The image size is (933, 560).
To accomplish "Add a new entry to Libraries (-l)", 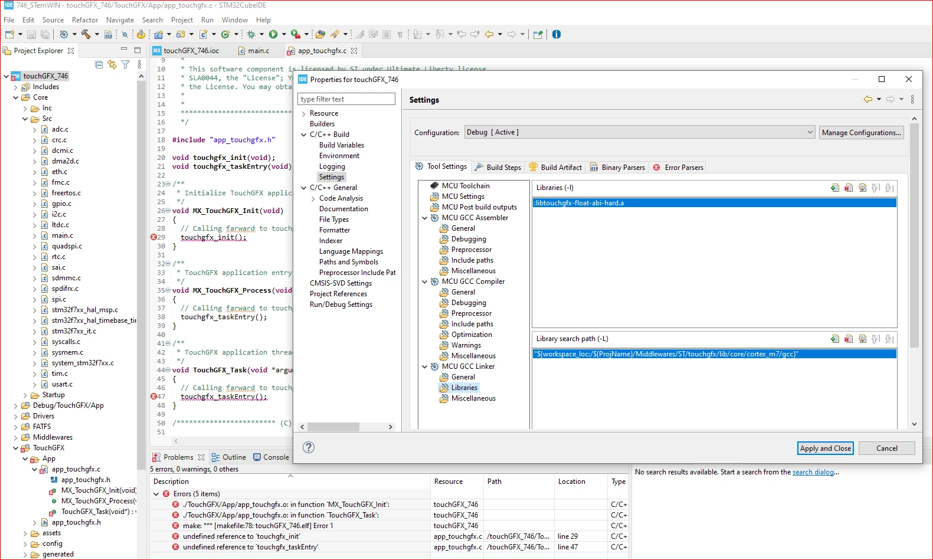I will 834,188.
